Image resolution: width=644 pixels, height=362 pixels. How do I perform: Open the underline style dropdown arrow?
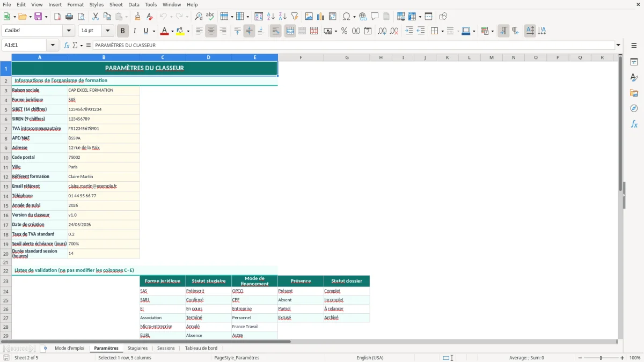[x=153, y=31]
